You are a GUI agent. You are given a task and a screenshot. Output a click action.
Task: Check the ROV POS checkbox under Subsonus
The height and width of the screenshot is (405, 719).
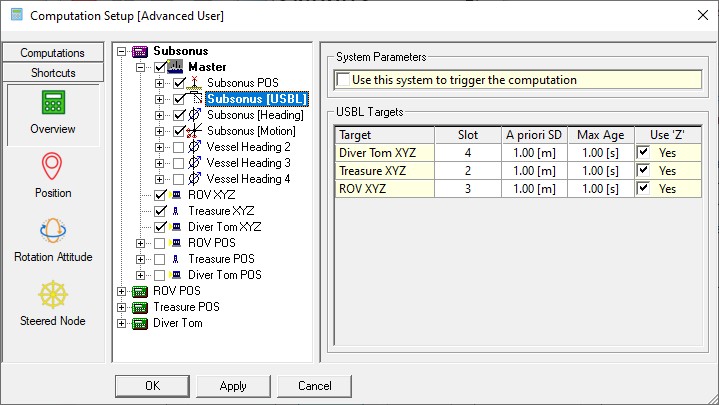(x=160, y=243)
